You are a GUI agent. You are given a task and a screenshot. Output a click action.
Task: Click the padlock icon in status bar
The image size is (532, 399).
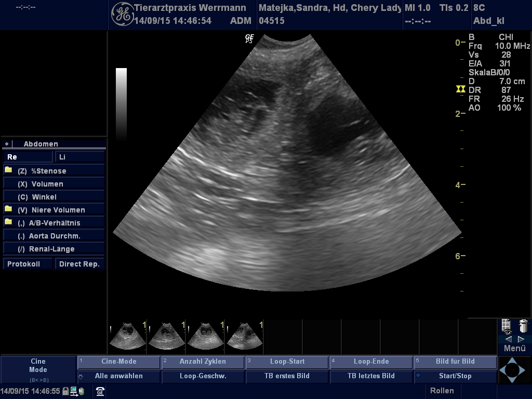[65, 391]
